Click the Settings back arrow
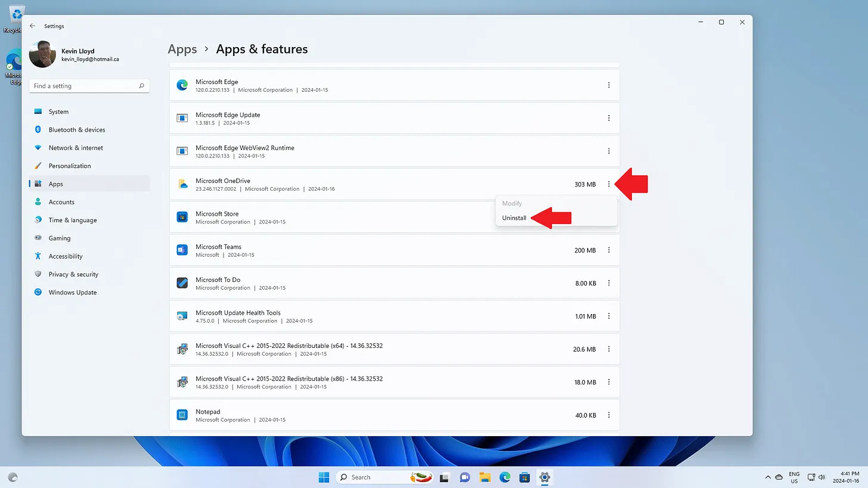The height and width of the screenshot is (488, 868). pyautogui.click(x=32, y=26)
